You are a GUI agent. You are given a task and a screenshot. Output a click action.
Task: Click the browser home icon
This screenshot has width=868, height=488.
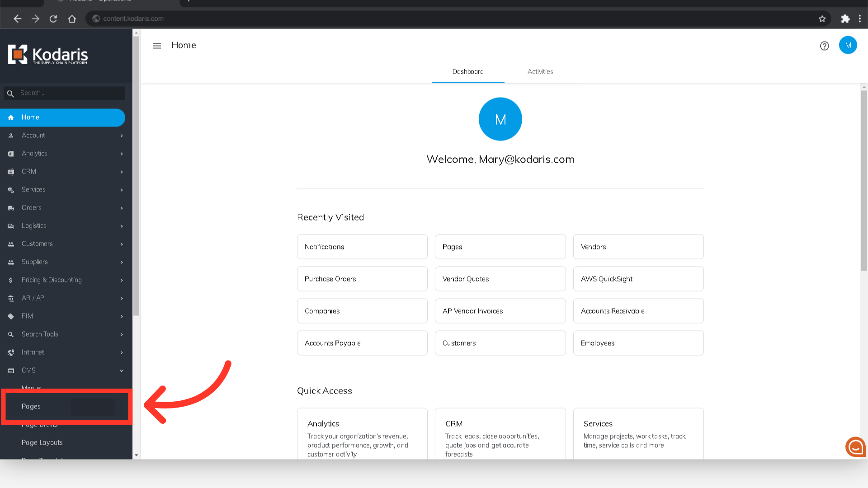point(72,19)
